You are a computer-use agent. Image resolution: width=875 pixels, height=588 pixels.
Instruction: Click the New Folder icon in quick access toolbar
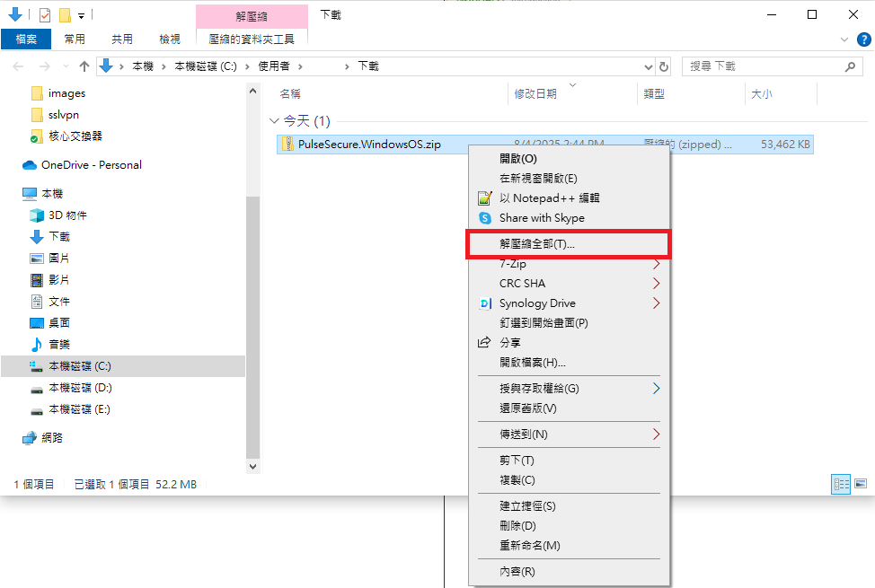click(x=66, y=15)
